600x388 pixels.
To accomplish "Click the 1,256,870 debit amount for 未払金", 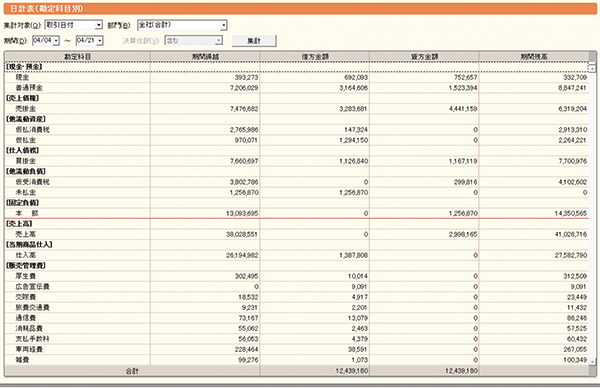I will tap(354, 192).
